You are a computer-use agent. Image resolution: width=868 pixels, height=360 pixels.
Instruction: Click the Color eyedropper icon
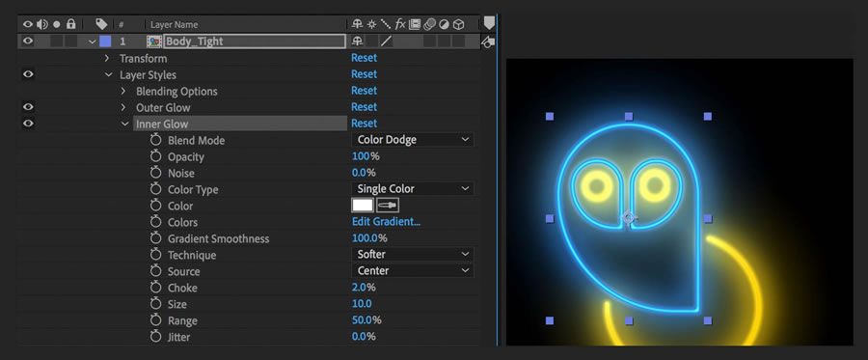[388, 206]
